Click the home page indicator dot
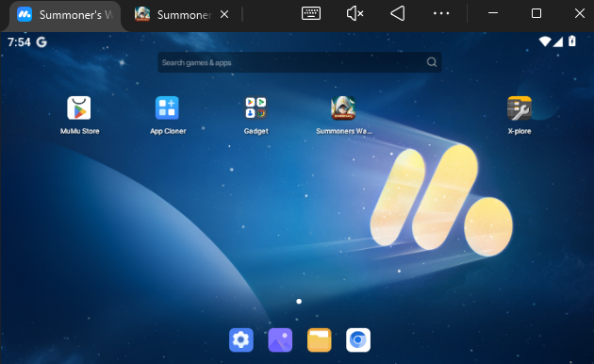This screenshot has width=594, height=364. point(299,302)
